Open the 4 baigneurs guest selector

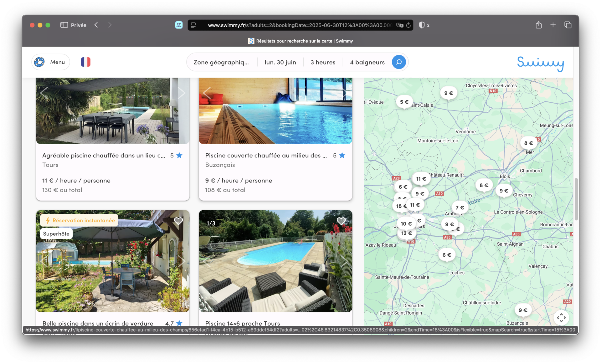click(x=367, y=62)
